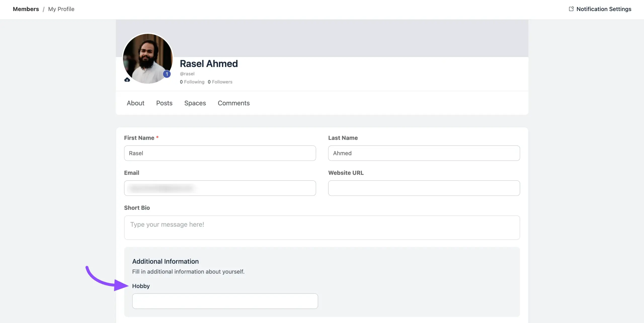Click the Website URL input box

[424, 188]
